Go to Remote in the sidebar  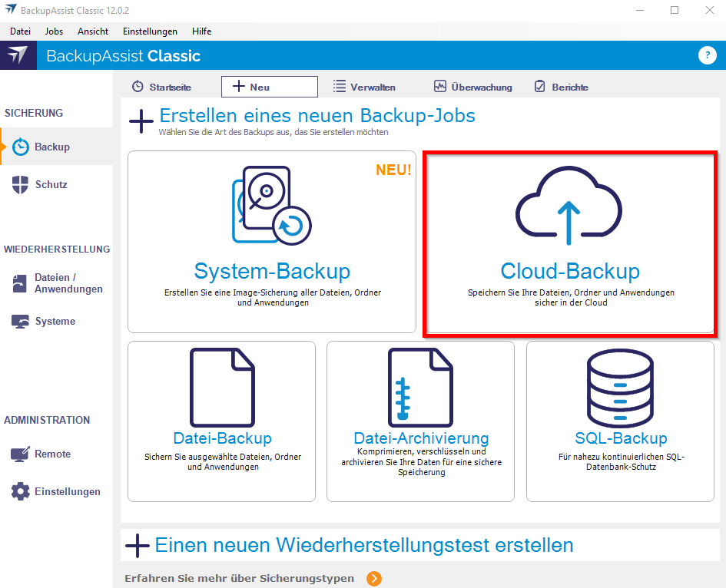51,454
